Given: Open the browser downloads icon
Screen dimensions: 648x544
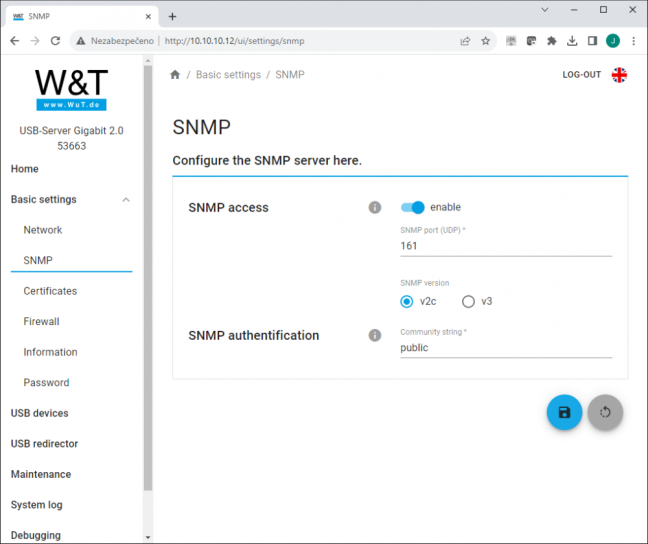Looking at the screenshot, I should coord(572,41).
